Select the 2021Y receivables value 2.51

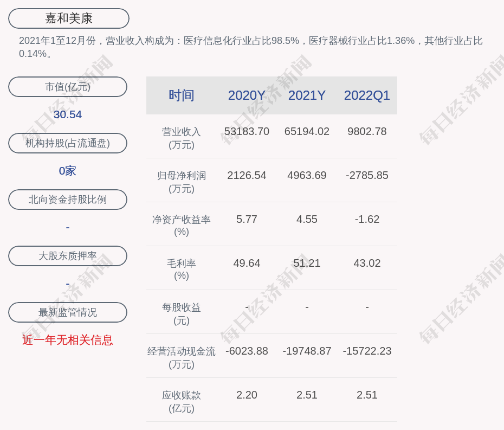pyautogui.click(x=307, y=395)
